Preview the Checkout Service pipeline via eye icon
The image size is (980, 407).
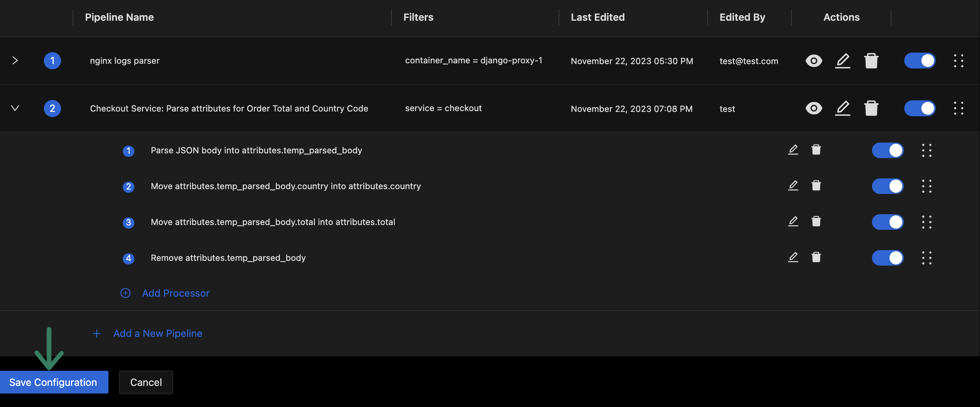[x=814, y=108]
